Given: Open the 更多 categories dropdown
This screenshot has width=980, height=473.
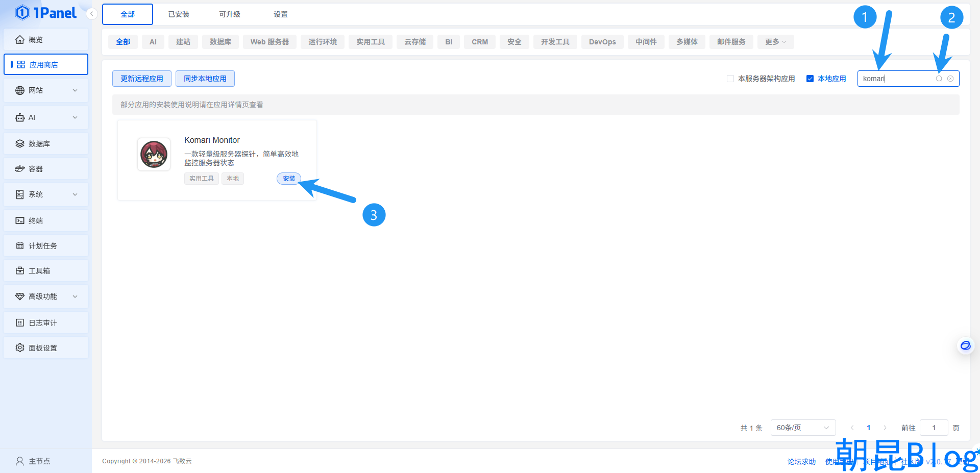Looking at the screenshot, I should point(775,42).
